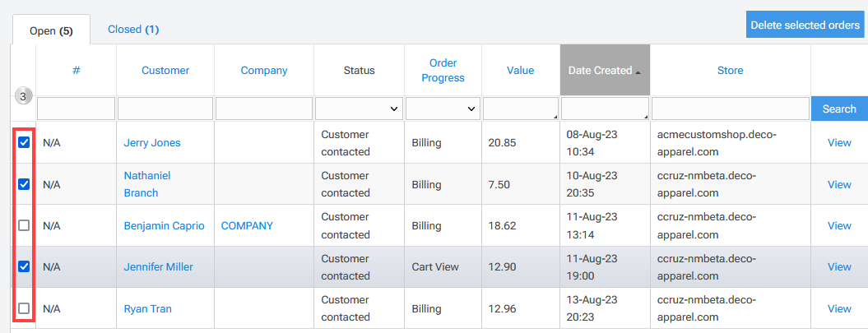
Task: Click the Store filter input field
Action: (730, 109)
